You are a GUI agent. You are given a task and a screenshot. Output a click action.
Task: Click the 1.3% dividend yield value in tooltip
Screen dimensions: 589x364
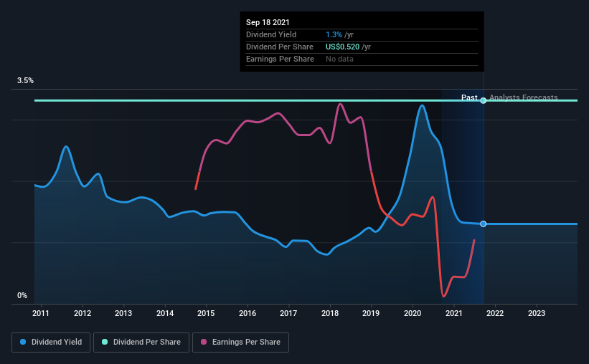[334, 34]
